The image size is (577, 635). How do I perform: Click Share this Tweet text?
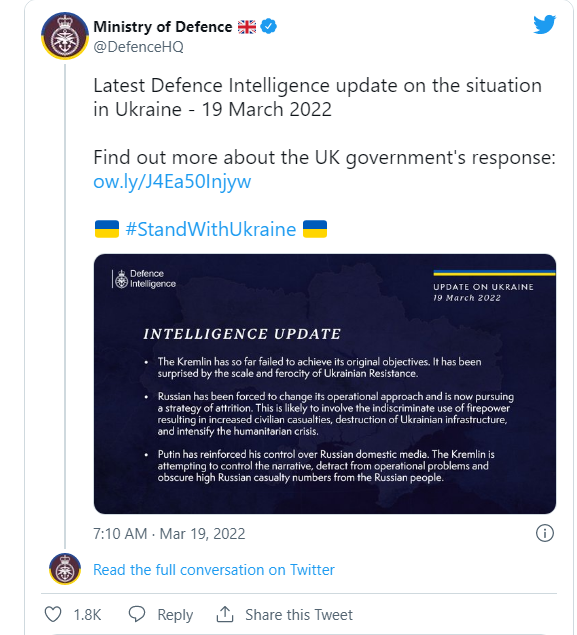click(x=299, y=615)
